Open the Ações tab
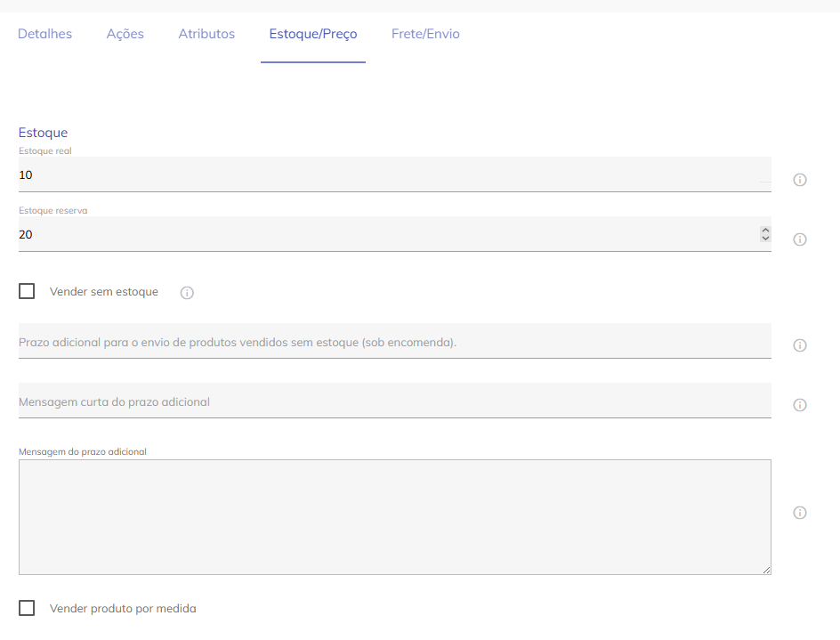 [125, 34]
